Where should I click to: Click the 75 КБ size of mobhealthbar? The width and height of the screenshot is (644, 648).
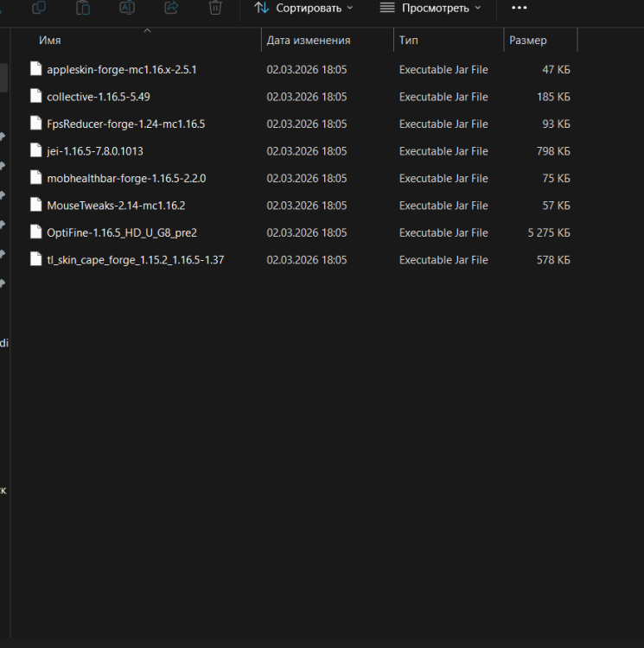556,179
